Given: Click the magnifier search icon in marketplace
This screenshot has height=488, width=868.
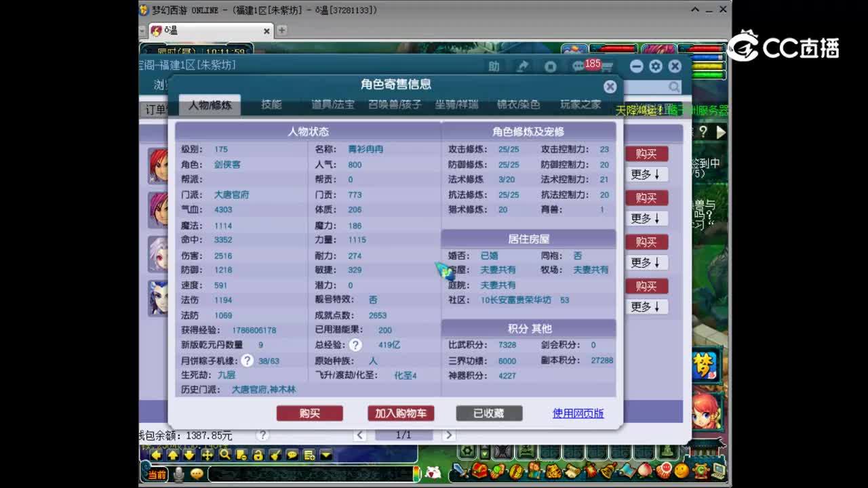Looking at the screenshot, I should [673, 87].
